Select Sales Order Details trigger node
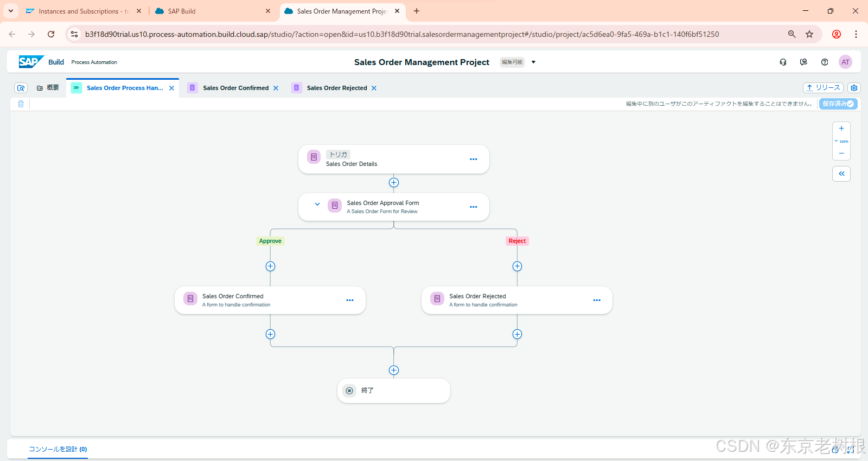Image resolution: width=868 pixels, height=461 pixels. pyautogui.click(x=394, y=159)
